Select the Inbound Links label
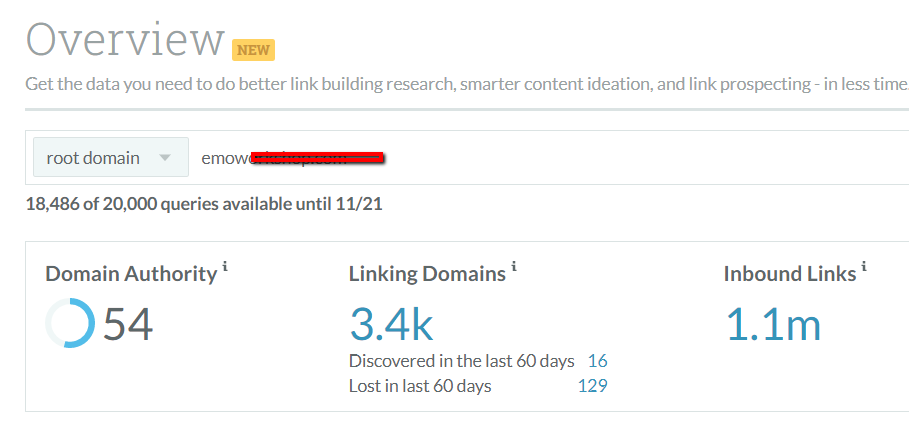Viewport: 909px width, 437px height. click(789, 273)
